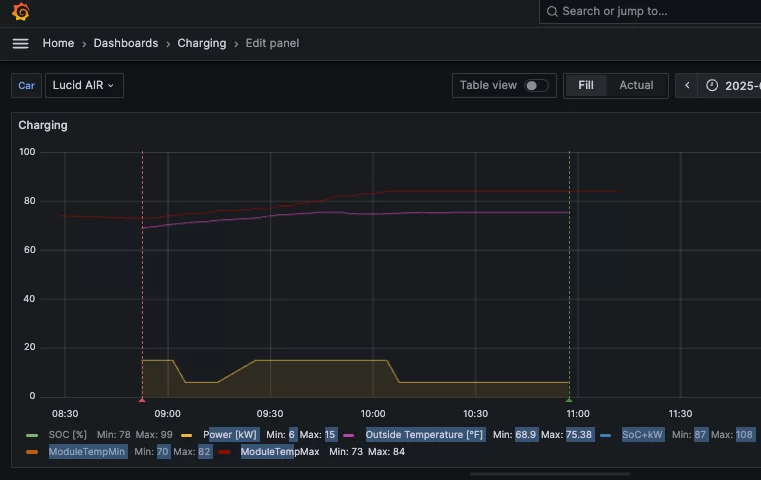Open the Lucid AIR car dropdown
Screen dimensions: 761x480
pos(84,85)
